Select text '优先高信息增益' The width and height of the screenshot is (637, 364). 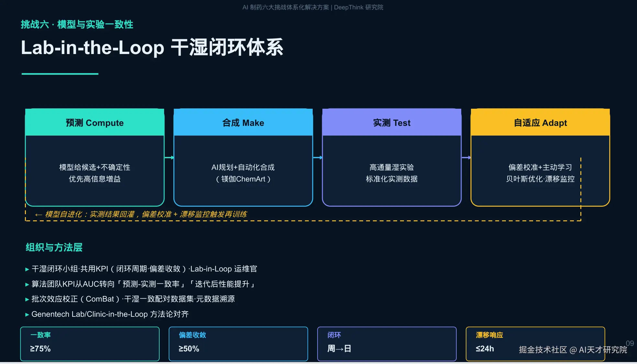pyautogui.click(x=95, y=179)
